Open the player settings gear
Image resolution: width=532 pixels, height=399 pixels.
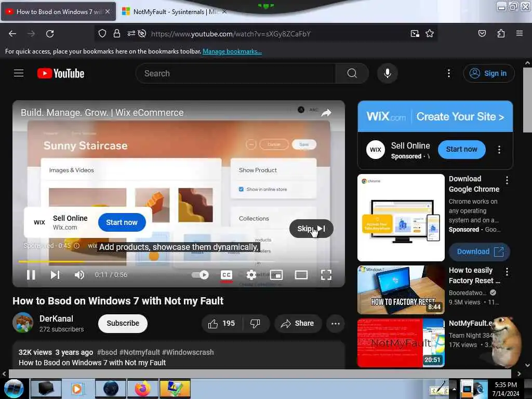(x=251, y=275)
